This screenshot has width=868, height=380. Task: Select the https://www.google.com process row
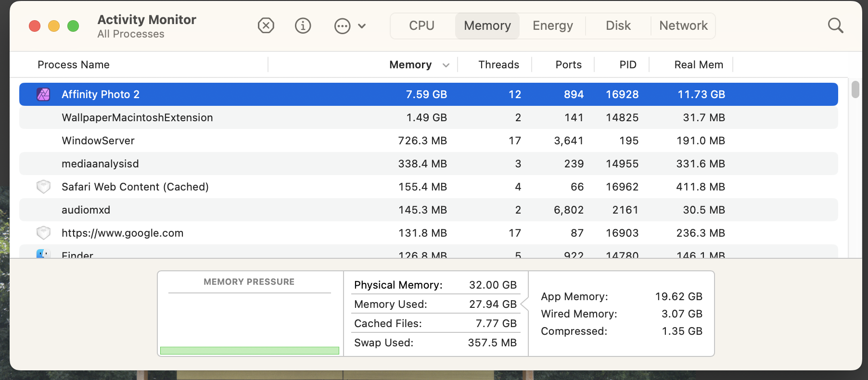pyautogui.click(x=428, y=233)
